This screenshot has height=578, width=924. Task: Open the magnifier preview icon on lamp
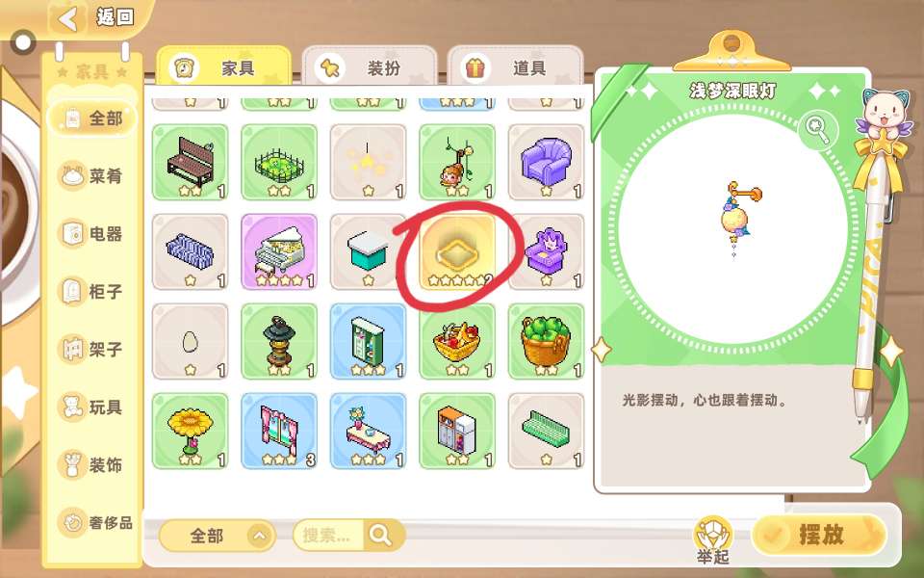(x=818, y=132)
